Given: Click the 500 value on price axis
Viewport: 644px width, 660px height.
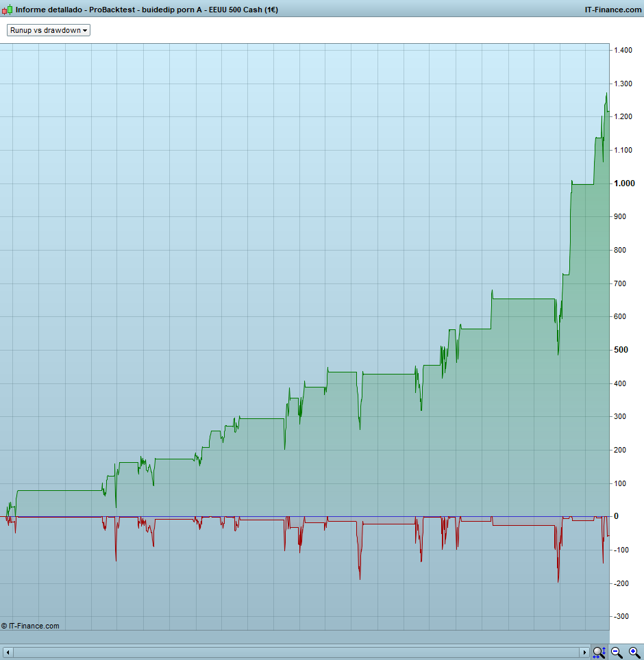Looking at the screenshot, I should [621, 350].
